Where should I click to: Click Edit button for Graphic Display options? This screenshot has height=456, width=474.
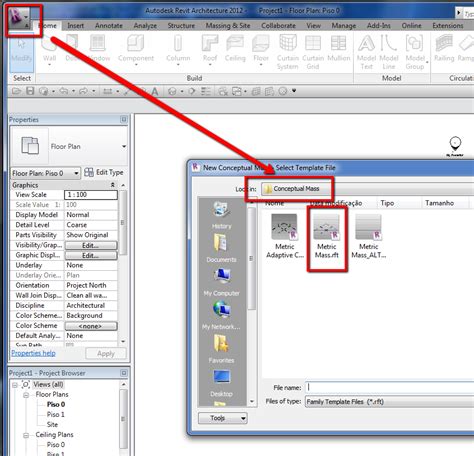point(91,256)
